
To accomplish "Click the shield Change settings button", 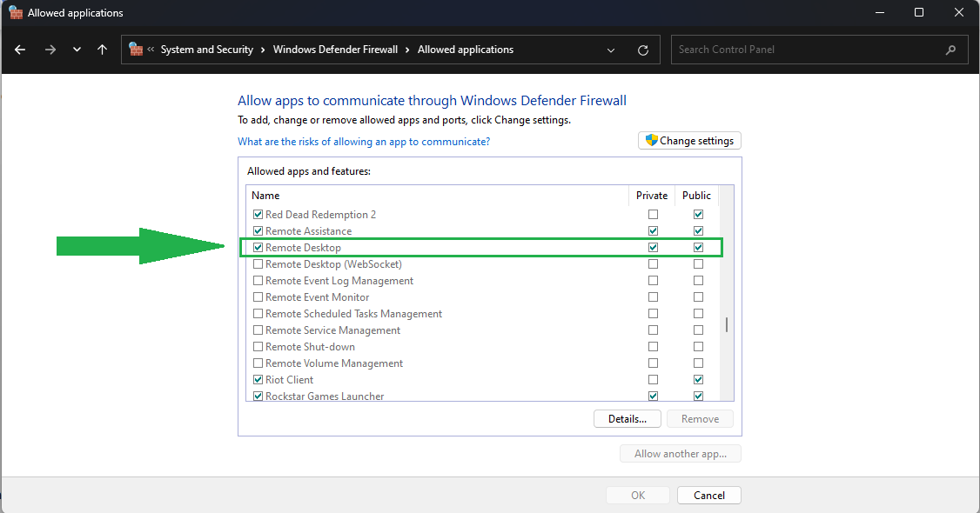I will 689,141.
